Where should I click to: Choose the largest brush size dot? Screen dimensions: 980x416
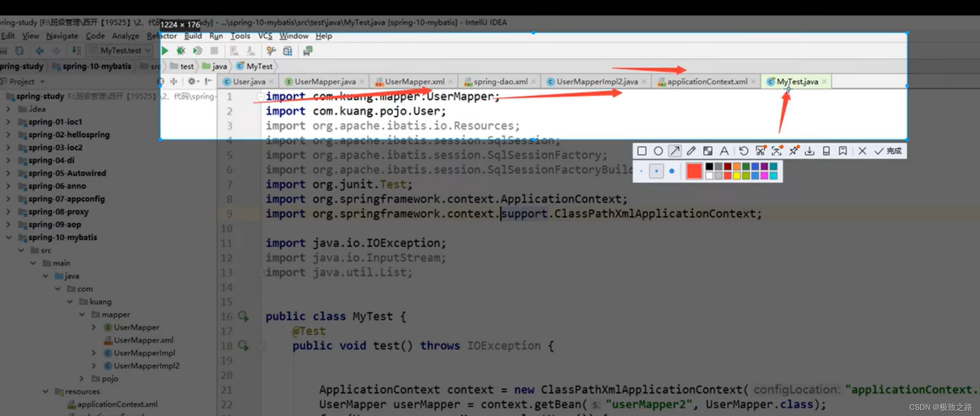pyautogui.click(x=672, y=171)
